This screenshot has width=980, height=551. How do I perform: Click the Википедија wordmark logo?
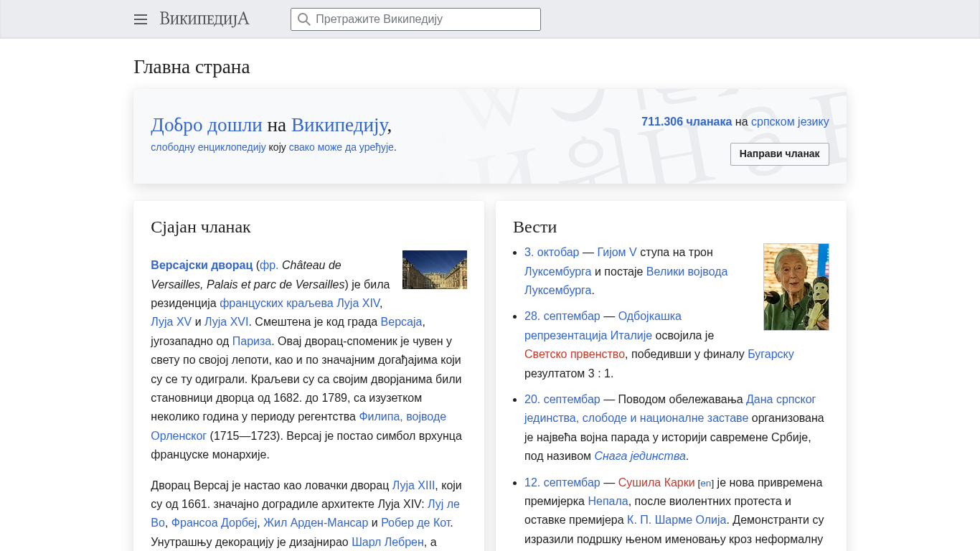pyautogui.click(x=204, y=19)
